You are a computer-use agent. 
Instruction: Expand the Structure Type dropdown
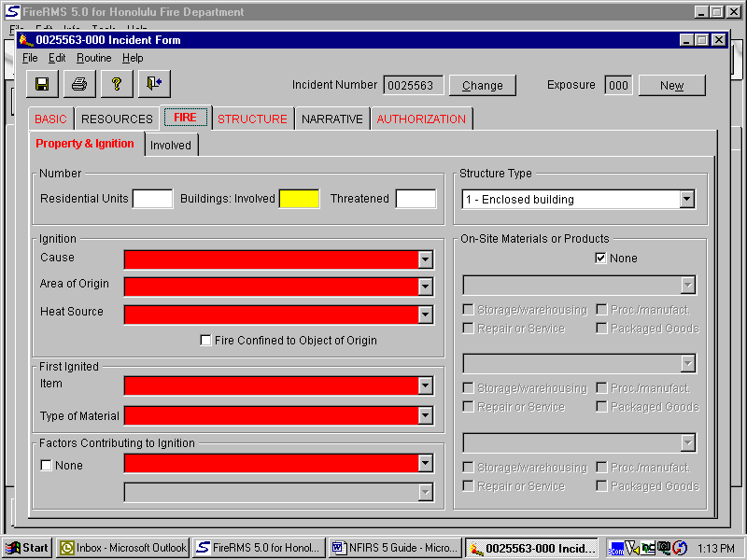(x=686, y=200)
